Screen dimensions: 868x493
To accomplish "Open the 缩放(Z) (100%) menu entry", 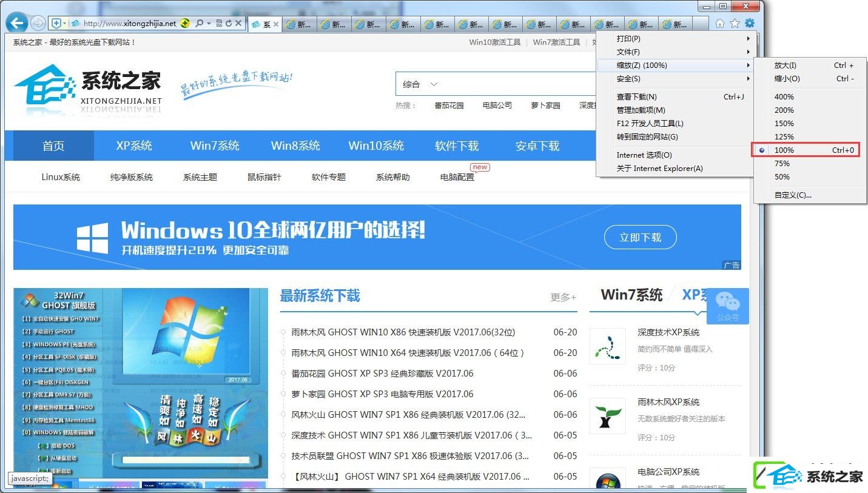I will 675,65.
